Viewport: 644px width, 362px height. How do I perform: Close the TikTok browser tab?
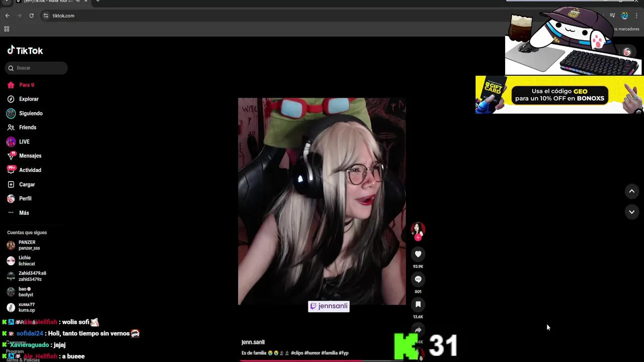click(86, 1)
